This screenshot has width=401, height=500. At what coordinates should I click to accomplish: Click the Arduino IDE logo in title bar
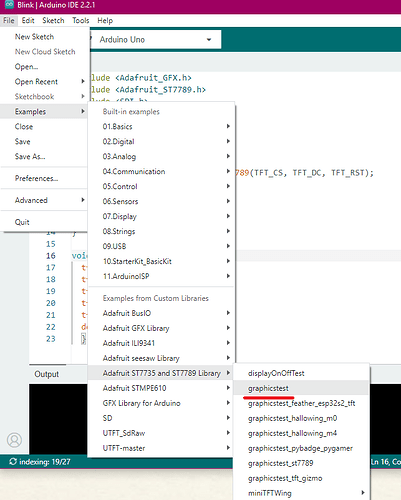[9, 5]
